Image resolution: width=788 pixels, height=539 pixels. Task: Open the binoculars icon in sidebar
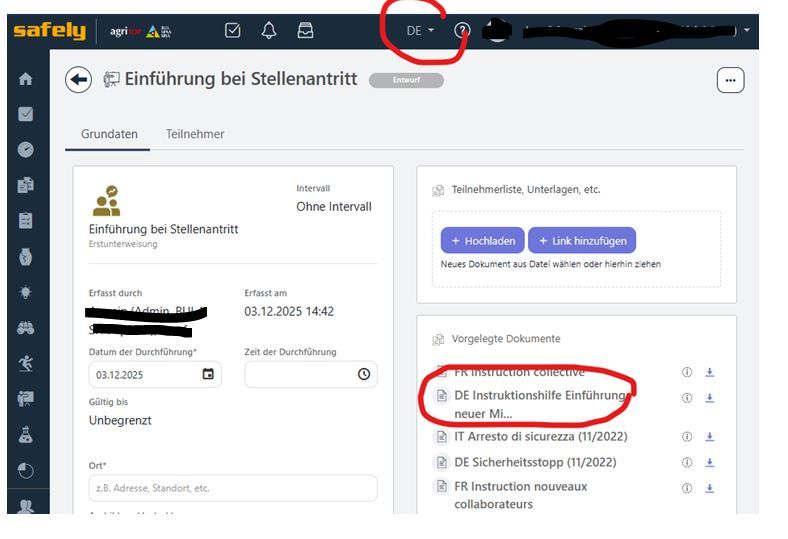[26, 328]
